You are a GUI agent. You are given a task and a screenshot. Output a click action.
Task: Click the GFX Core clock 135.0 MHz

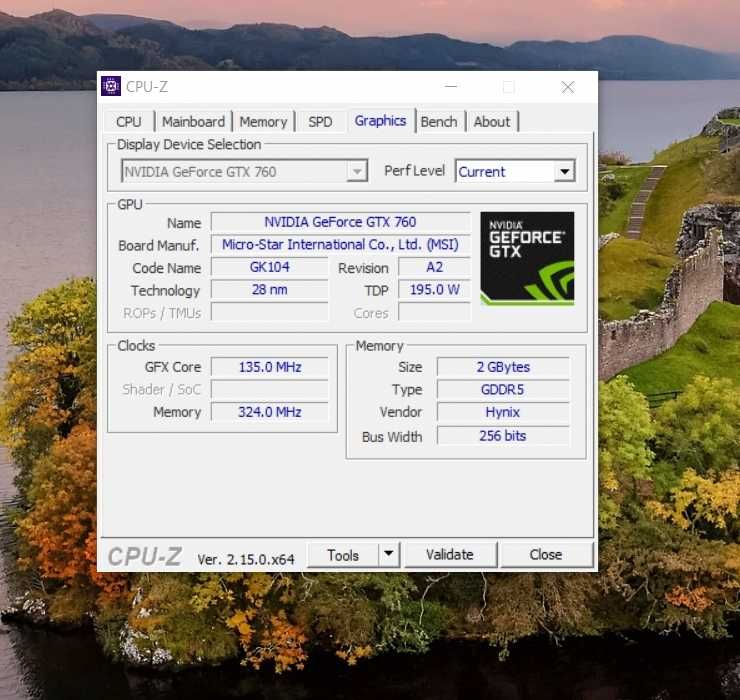click(269, 367)
